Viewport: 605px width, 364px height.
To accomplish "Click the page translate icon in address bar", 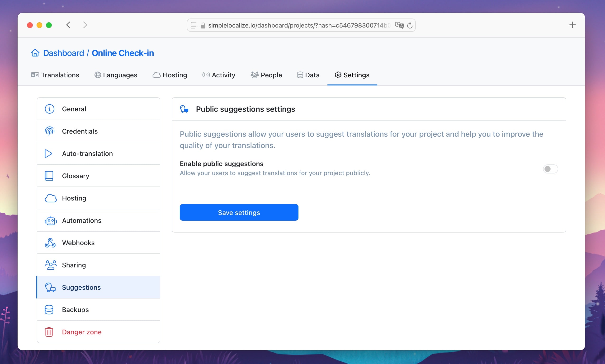I will coord(399,25).
